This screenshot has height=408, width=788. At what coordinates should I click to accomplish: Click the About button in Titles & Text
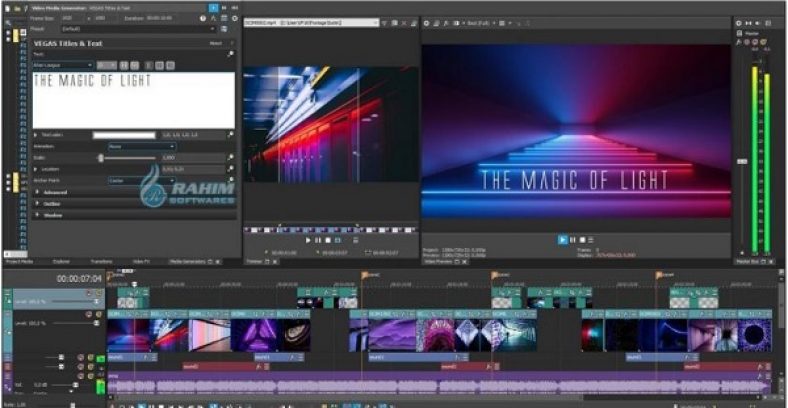pyautogui.click(x=216, y=44)
